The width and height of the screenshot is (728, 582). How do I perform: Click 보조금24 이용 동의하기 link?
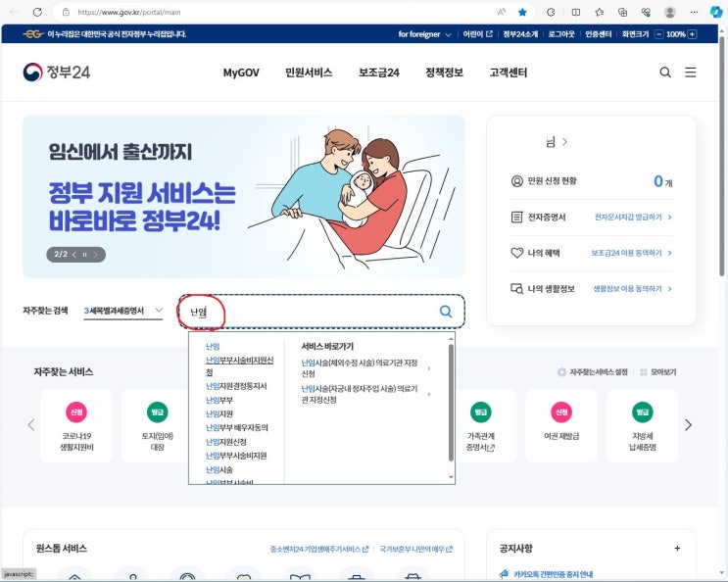[x=631, y=253]
